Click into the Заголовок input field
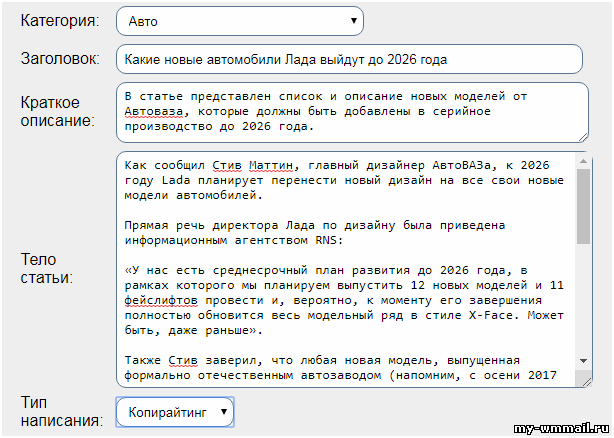The height and width of the screenshot is (438, 614). pos(349,59)
